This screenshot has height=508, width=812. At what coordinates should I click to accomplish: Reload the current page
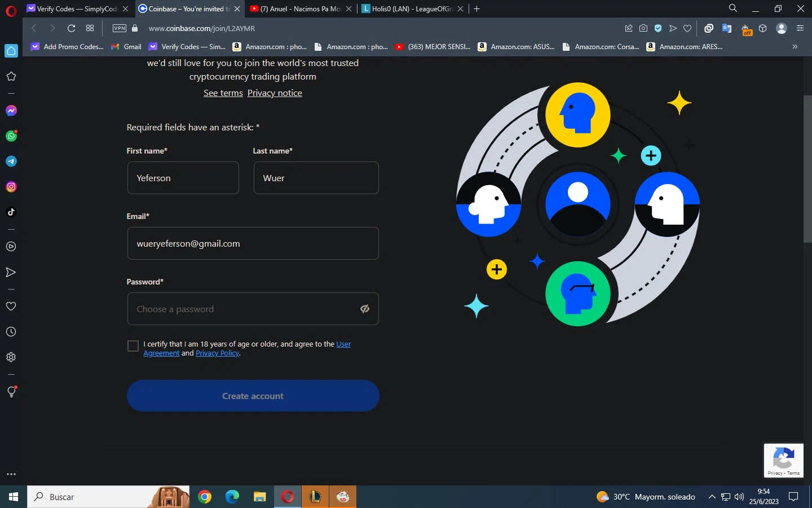71,28
